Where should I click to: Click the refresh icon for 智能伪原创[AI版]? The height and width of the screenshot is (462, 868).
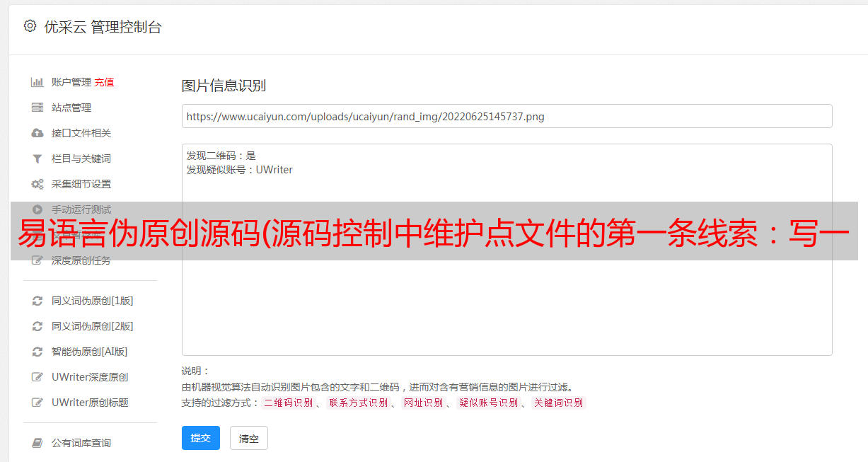37,352
